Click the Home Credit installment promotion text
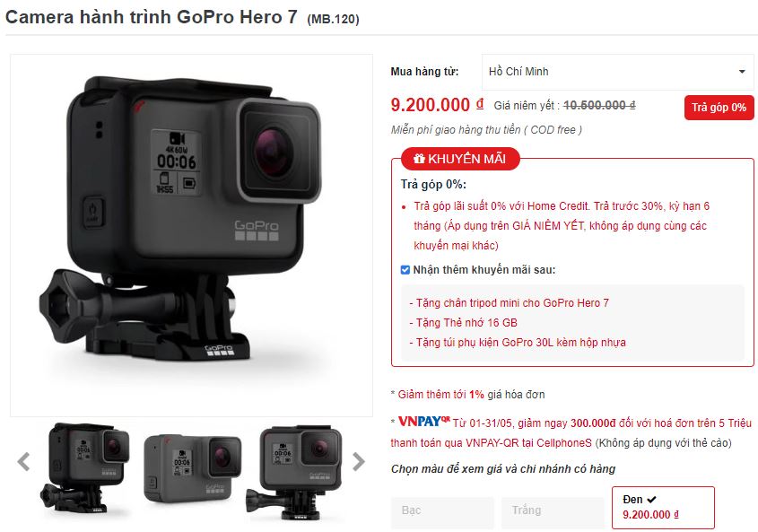This screenshot has width=758, height=532. tap(561, 226)
